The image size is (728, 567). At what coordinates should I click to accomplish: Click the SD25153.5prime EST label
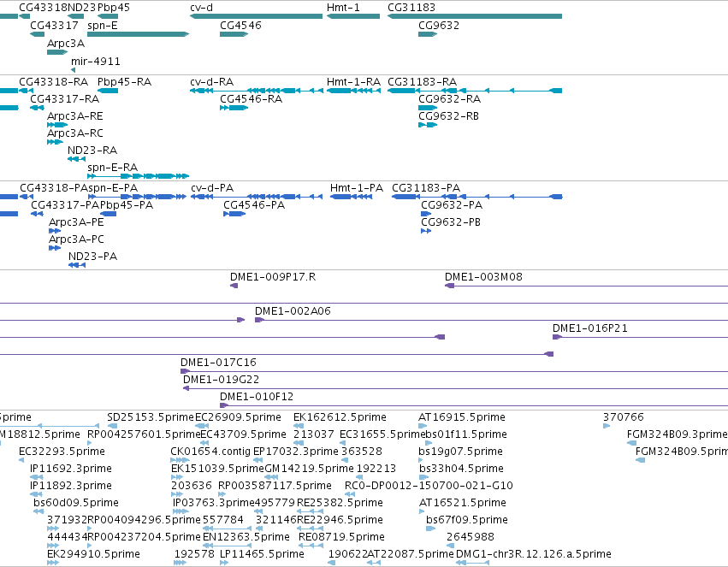[151, 417]
